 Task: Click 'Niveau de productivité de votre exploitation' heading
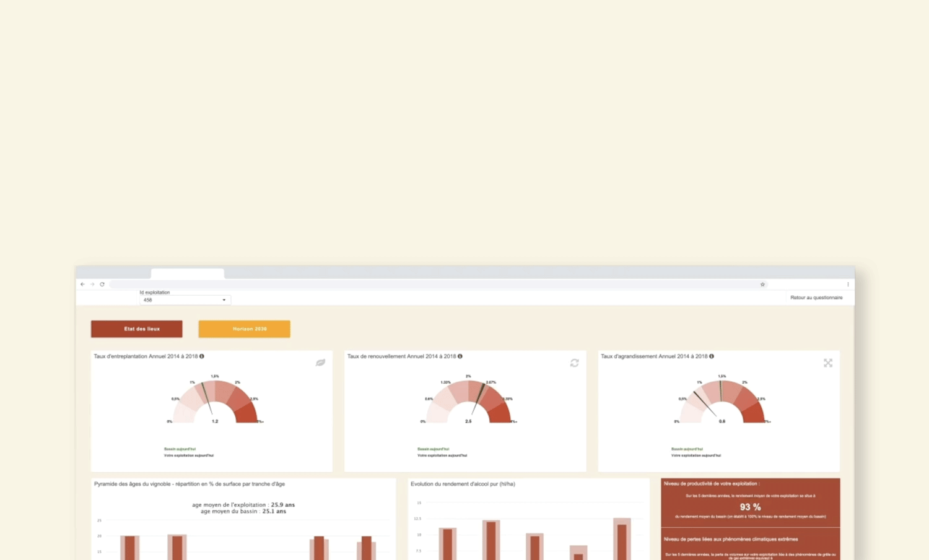coord(712,484)
